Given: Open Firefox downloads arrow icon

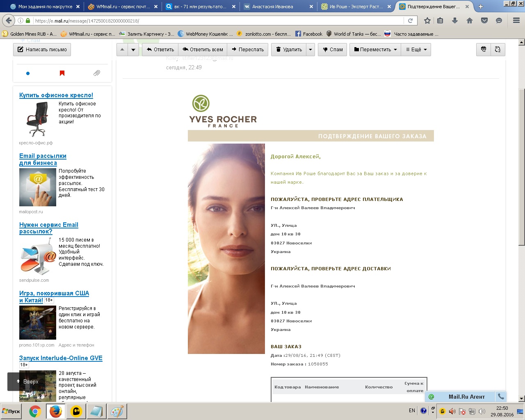Looking at the screenshot, I should (x=455, y=21).
